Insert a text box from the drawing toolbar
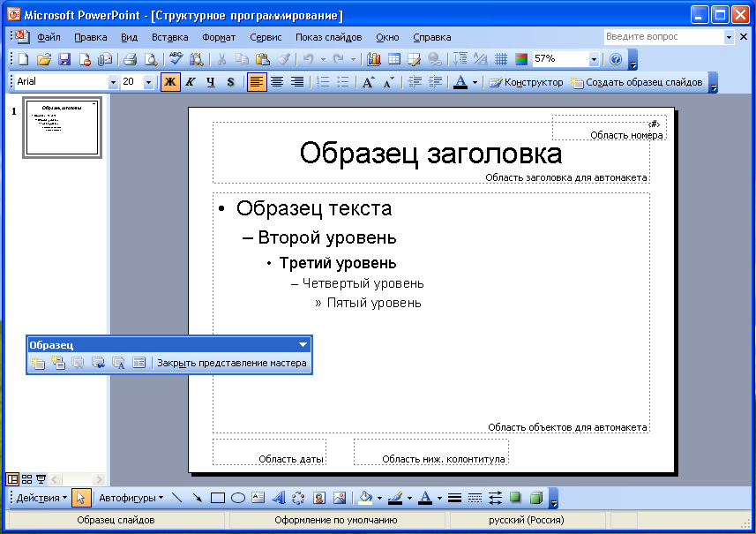 coord(258,498)
